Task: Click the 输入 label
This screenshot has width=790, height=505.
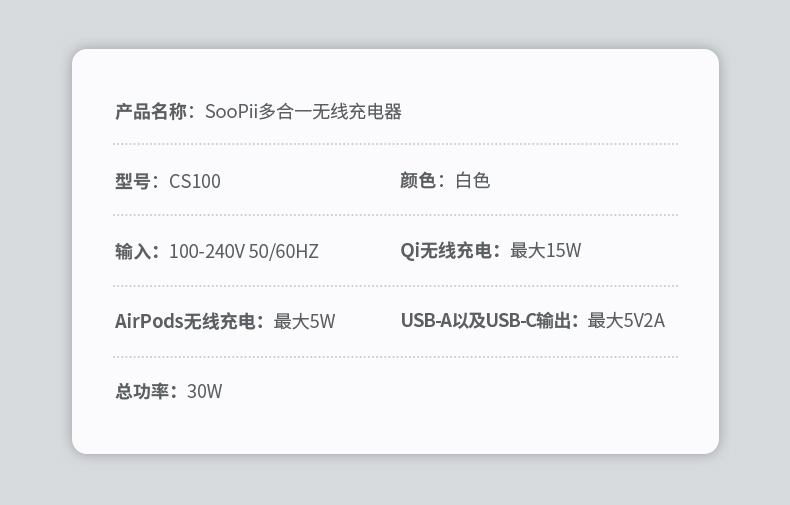Action: point(132,251)
